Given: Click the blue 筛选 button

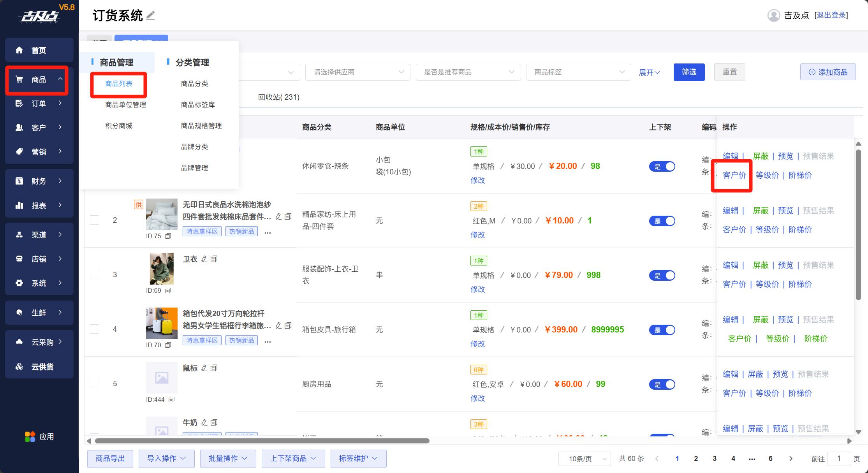Looking at the screenshot, I should [689, 72].
